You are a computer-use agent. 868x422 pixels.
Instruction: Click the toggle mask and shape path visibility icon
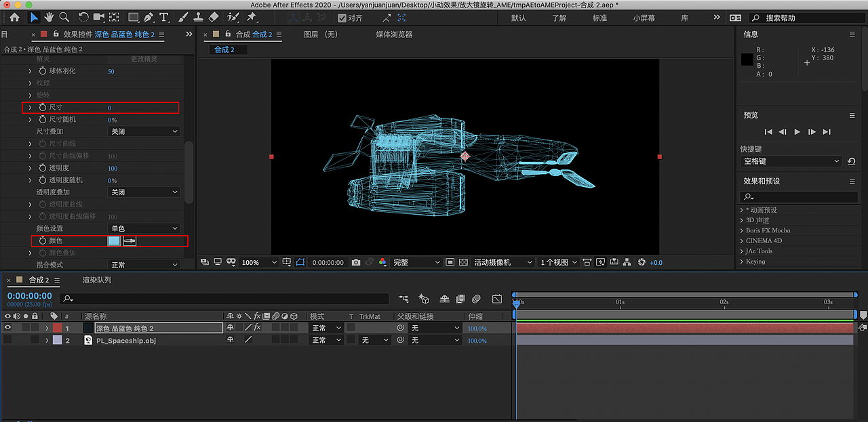pos(301,262)
